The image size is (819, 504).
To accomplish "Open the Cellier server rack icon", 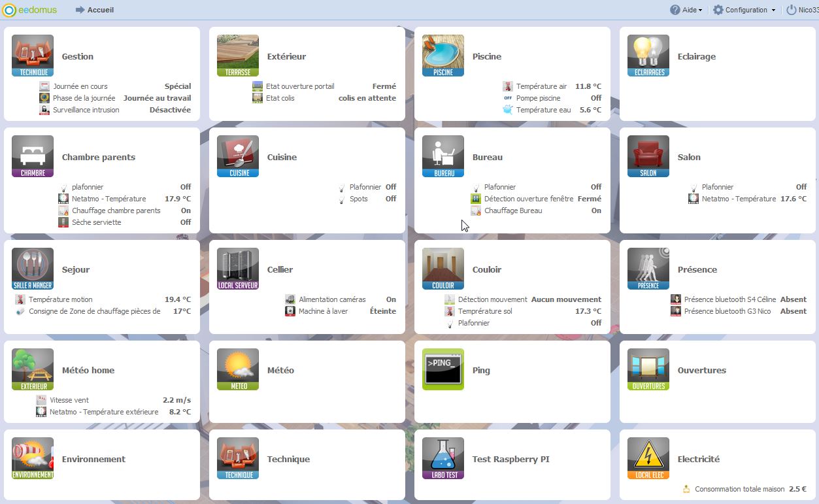I will pyautogui.click(x=238, y=269).
